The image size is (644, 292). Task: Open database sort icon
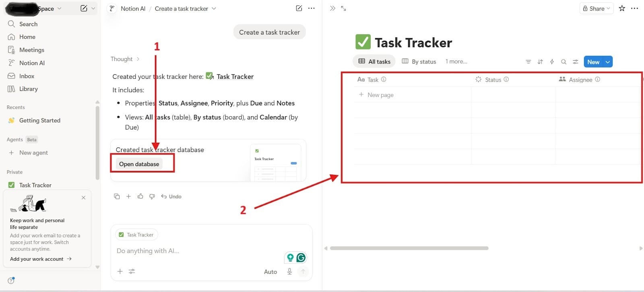click(x=540, y=62)
